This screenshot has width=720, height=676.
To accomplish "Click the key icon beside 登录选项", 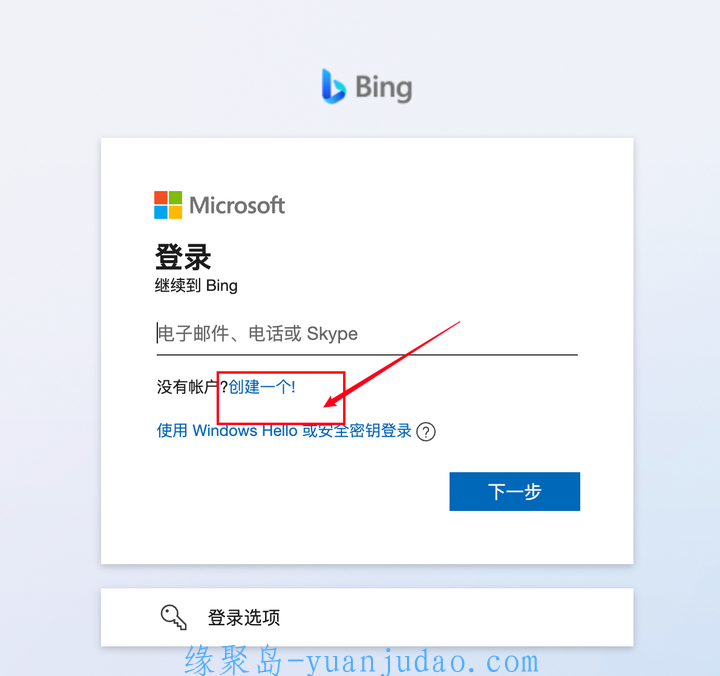I will [174, 617].
